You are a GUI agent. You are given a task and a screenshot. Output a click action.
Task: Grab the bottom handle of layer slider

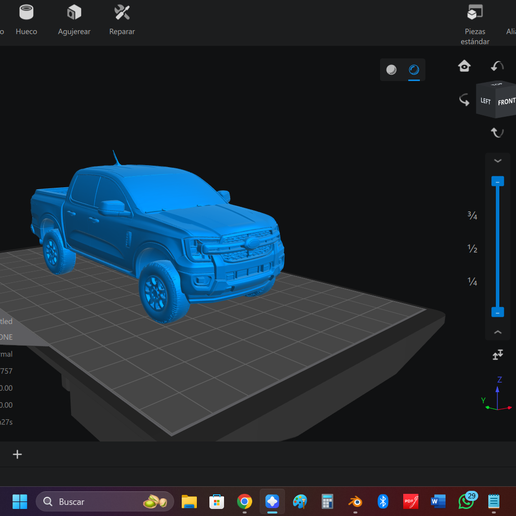click(497, 312)
